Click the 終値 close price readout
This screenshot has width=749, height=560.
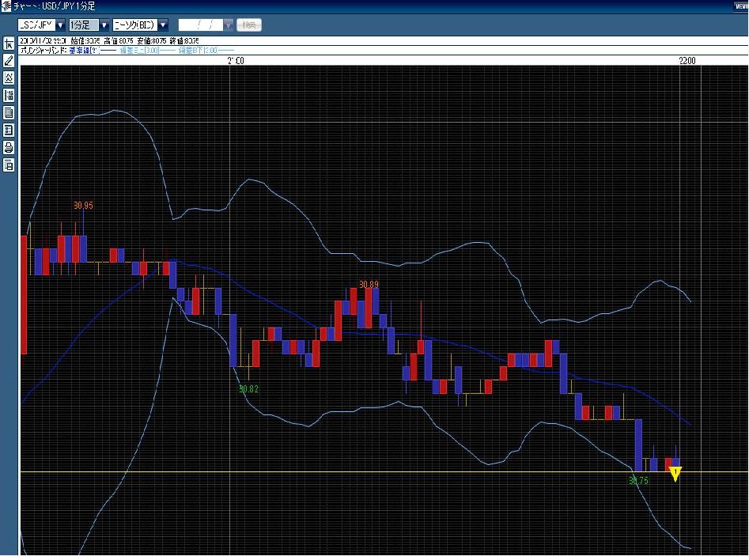click(x=185, y=41)
